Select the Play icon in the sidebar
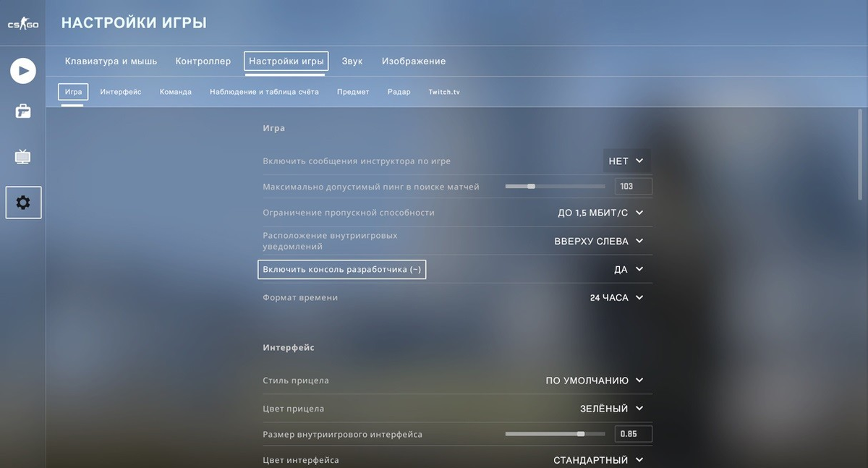The width and height of the screenshot is (868, 468). [x=22, y=70]
